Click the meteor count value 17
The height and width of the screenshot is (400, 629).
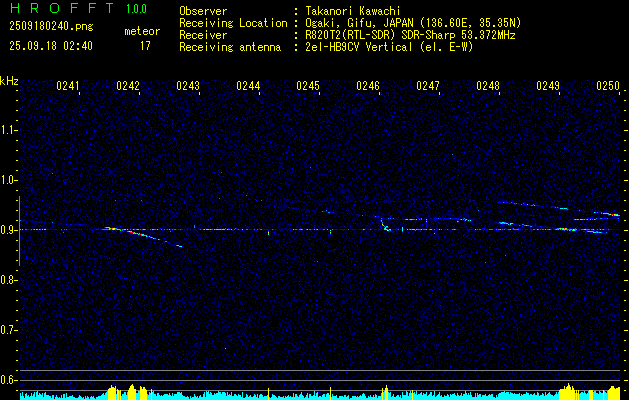click(146, 46)
